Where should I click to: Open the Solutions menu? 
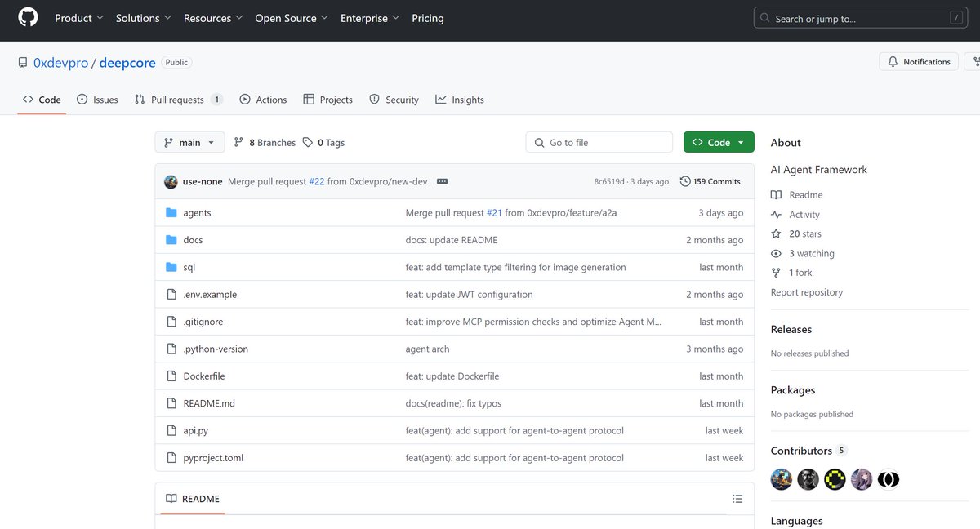[x=144, y=18]
